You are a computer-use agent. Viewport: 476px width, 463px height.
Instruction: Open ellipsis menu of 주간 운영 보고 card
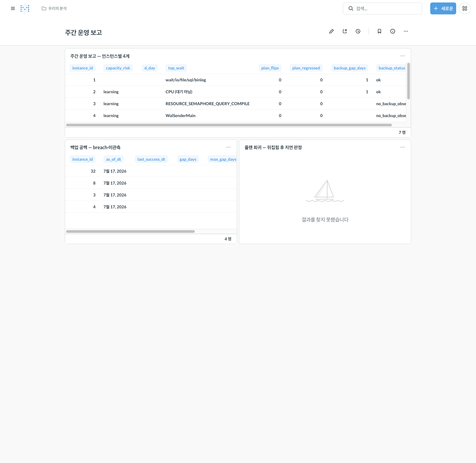403,56
